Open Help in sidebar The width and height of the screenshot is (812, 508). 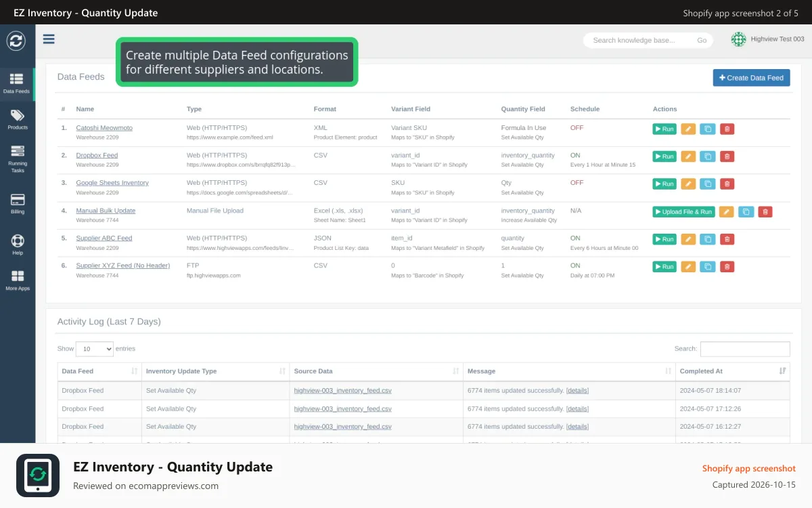click(x=18, y=245)
